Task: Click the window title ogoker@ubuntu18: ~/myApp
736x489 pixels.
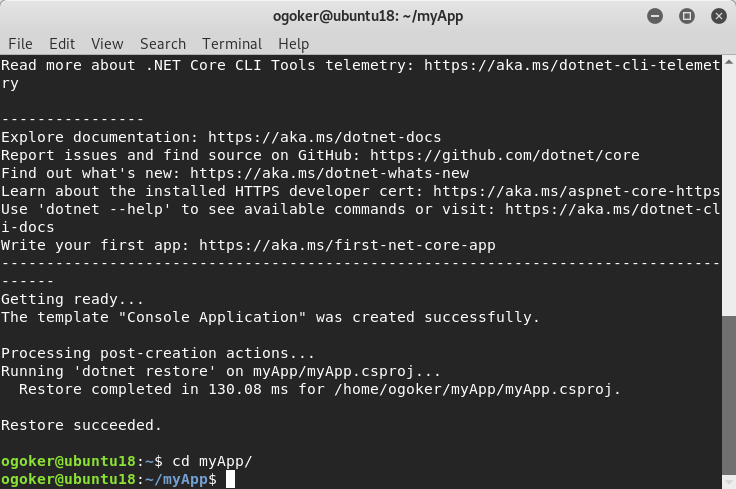Action: point(368,16)
